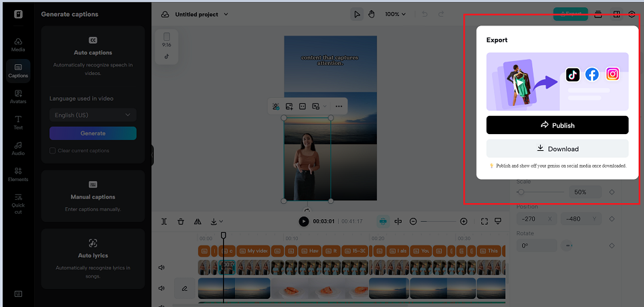This screenshot has height=307, width=644.
Task: Expand the arrow beside replace media icon
Action: 325,107
